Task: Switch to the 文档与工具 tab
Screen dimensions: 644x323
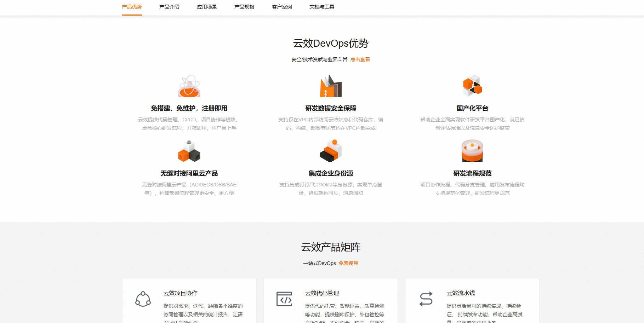Action: click(322, 7)
